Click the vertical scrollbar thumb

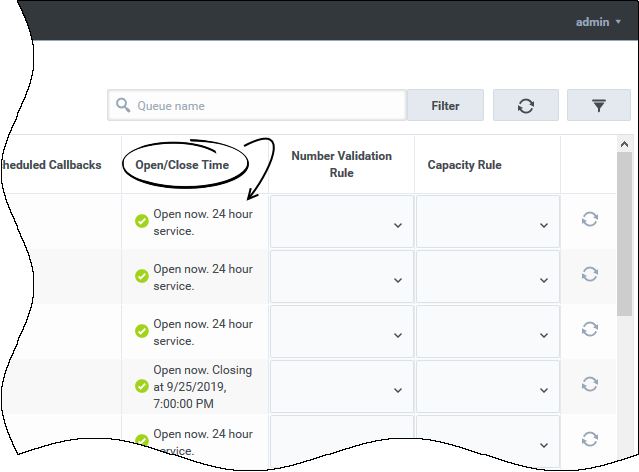(624, 235)
